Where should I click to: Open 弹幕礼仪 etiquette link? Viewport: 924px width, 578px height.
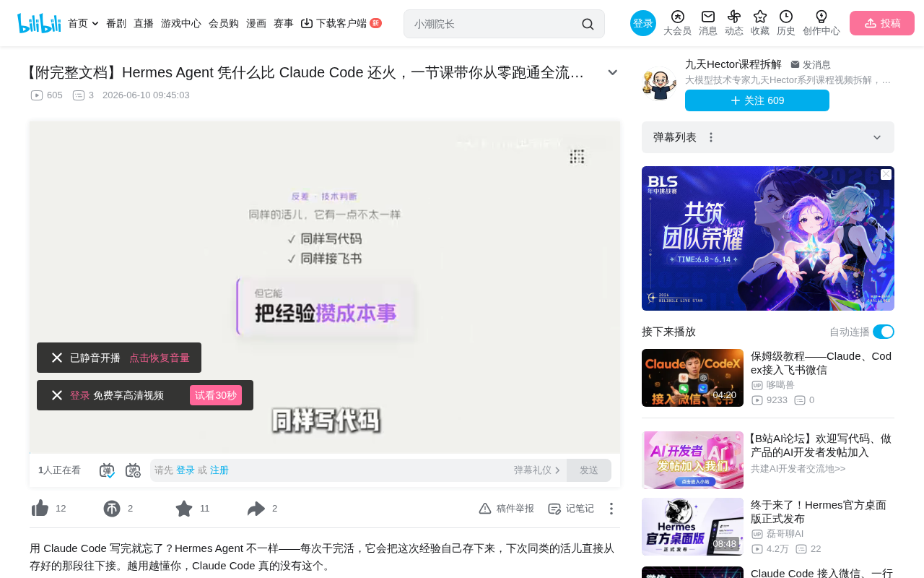[x=537, y=470]
